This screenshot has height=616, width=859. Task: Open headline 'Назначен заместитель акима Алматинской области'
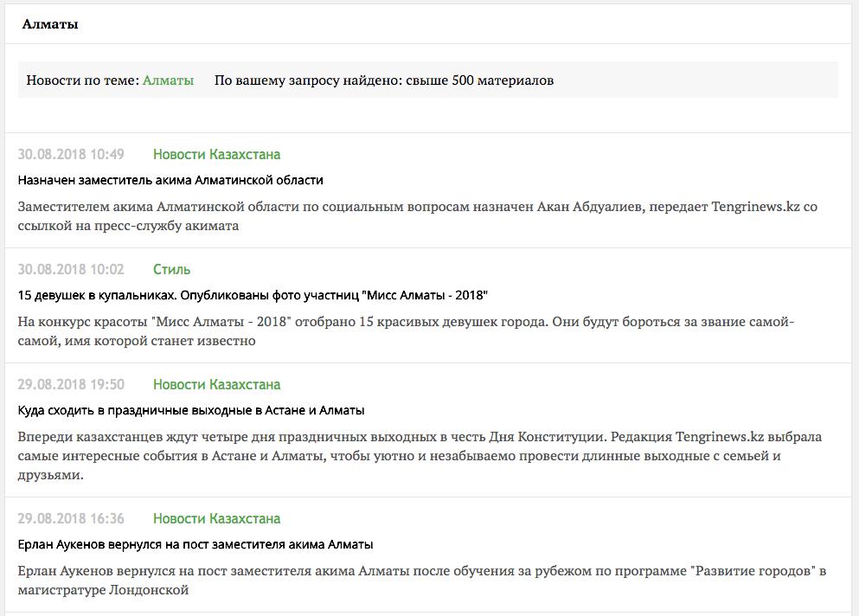170,180
